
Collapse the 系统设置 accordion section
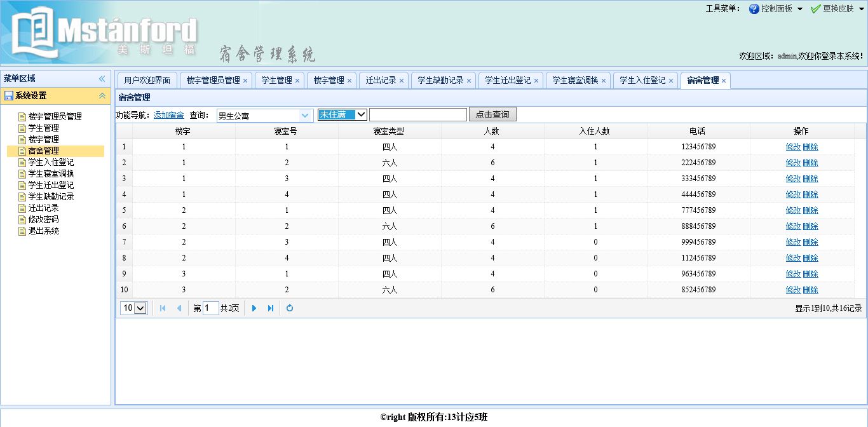[x=102, y=96]
